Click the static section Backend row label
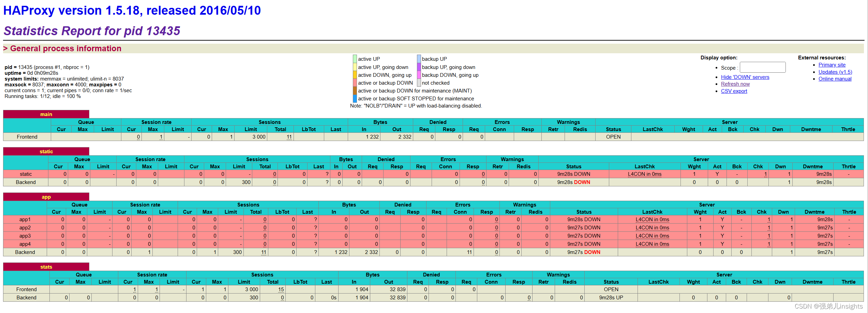The height and width of the screenshot is (313, 868). tap(26, 182)
